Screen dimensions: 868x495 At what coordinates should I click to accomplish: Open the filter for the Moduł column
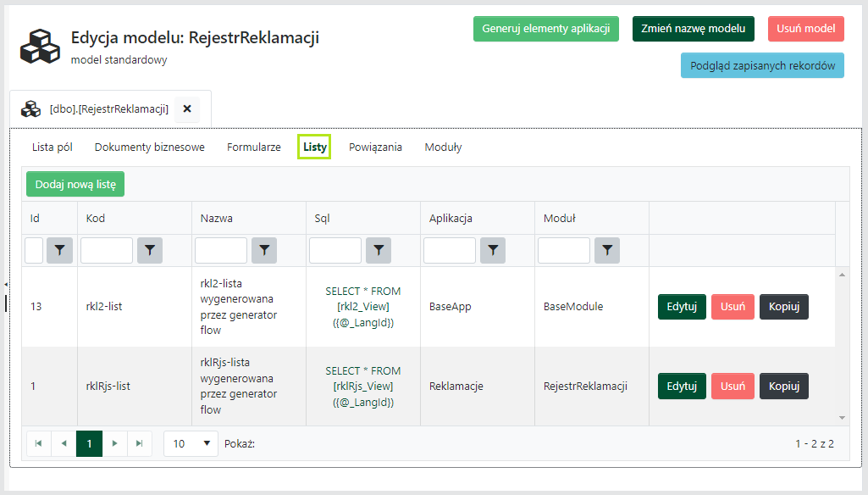606,250
